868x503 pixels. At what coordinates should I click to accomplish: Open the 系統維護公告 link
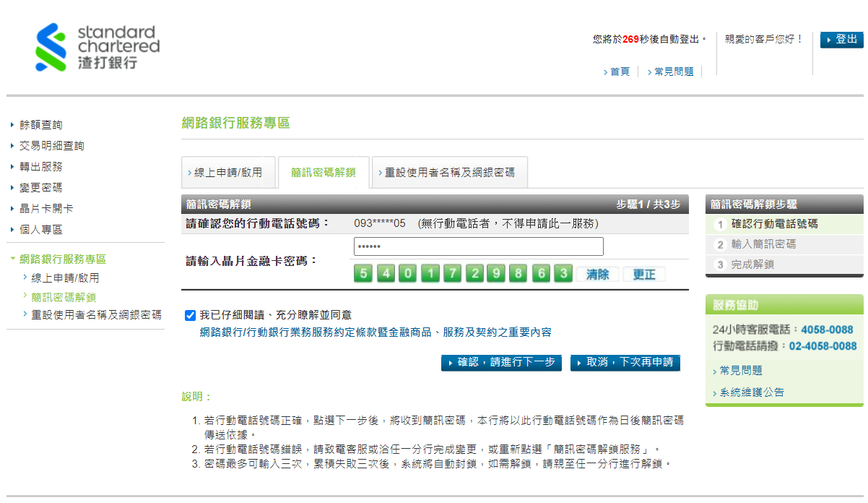pyautogui.click(x=752, y=392)
